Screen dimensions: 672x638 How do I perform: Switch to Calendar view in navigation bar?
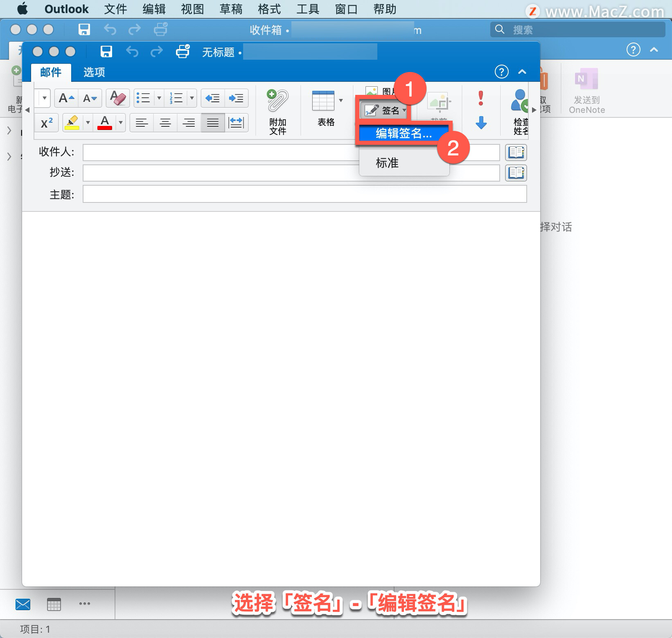click(x=54, y=604)
